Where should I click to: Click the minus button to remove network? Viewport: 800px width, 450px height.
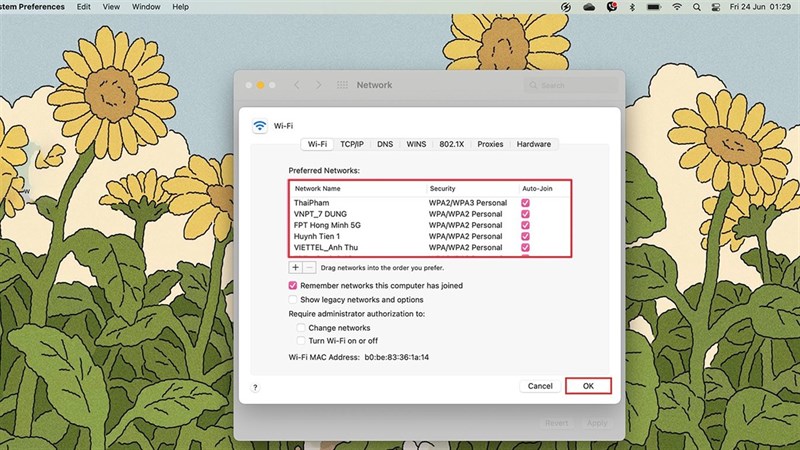[x=309, y=268]
